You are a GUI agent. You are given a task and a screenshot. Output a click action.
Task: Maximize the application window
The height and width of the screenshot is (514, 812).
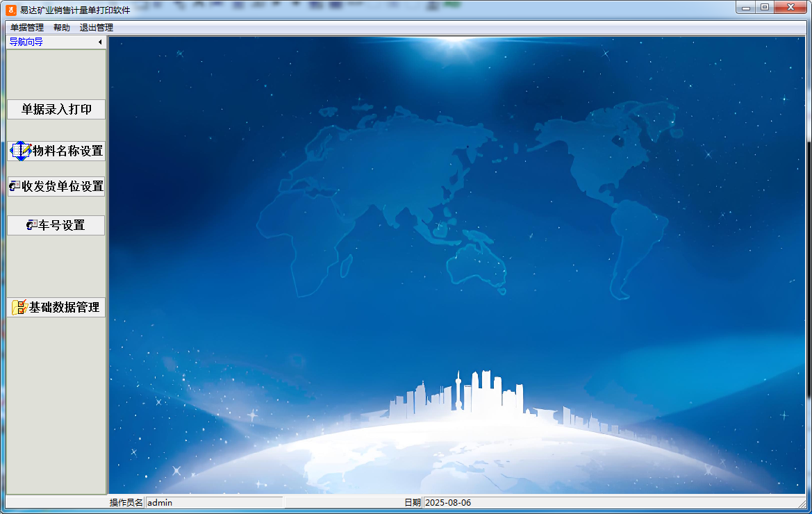764,8
